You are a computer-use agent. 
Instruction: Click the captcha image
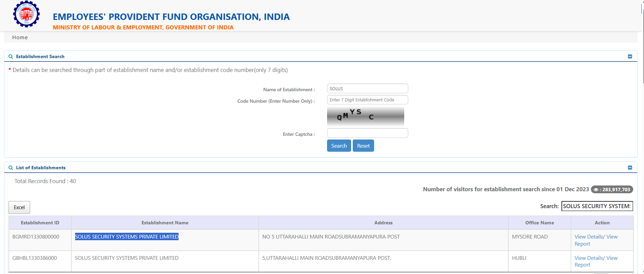coord(365,117)
